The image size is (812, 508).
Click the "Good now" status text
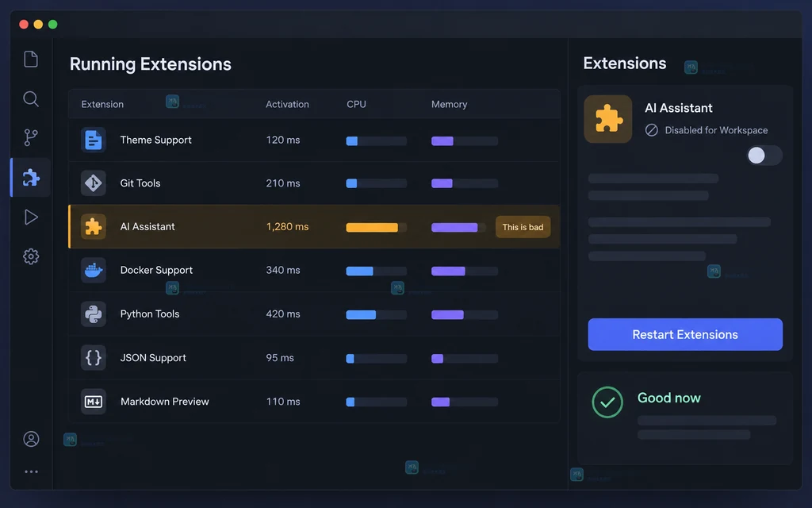668,398
